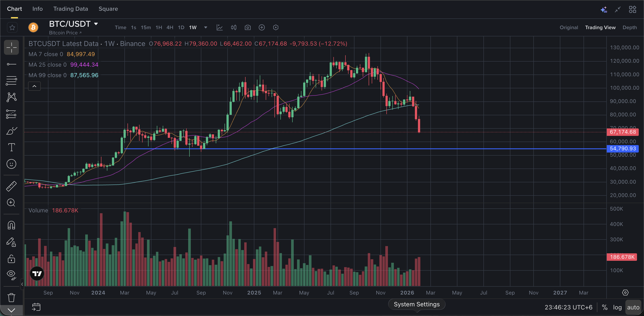Open the emoji sticker tool

pyautogui.click(x=11, y=164)
